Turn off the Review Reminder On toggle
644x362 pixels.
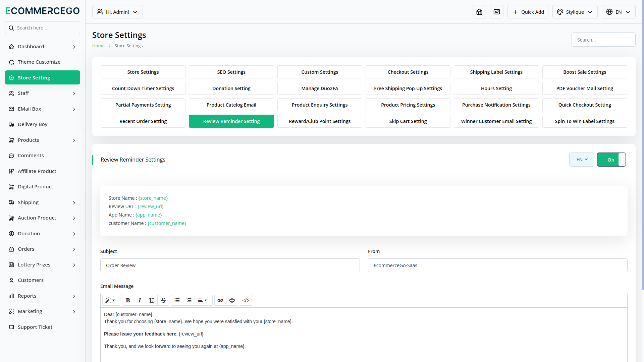point(611,160)
